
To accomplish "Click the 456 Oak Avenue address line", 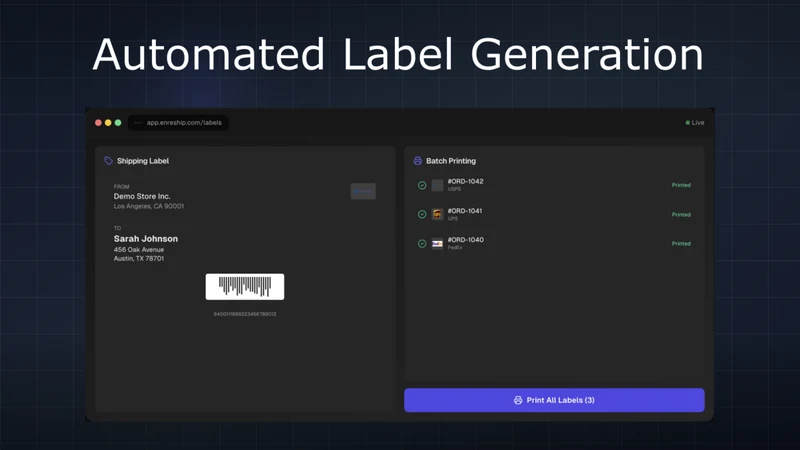I will pyautogui.click(x=139, y=249).
